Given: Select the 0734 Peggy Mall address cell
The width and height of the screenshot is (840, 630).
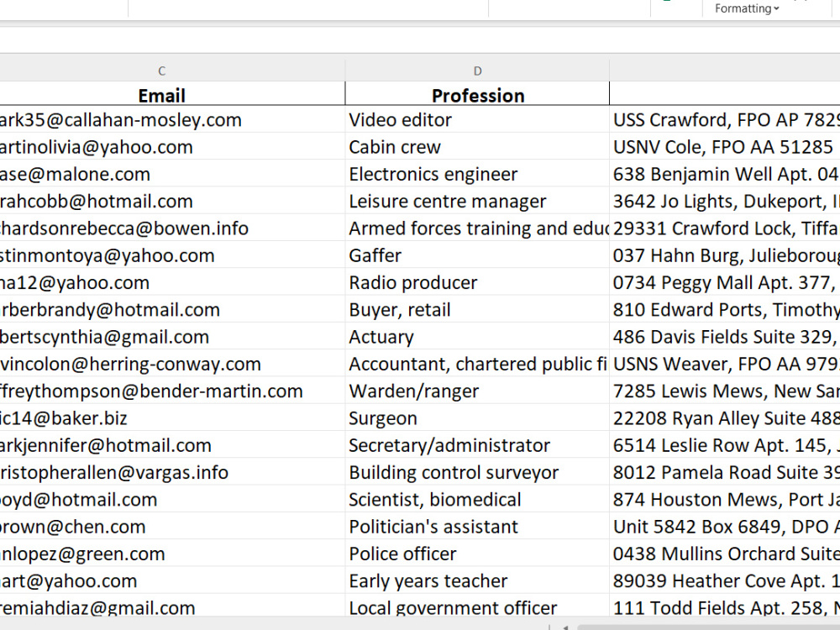Looking at the screenshot, I should pos(725,282).
